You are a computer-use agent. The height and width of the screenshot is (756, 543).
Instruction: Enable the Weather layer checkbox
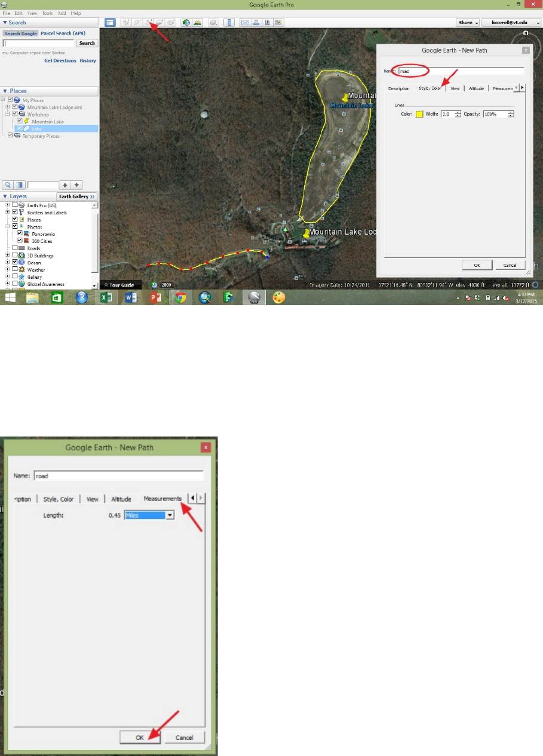pyautogui.click(x=15, y=270)
